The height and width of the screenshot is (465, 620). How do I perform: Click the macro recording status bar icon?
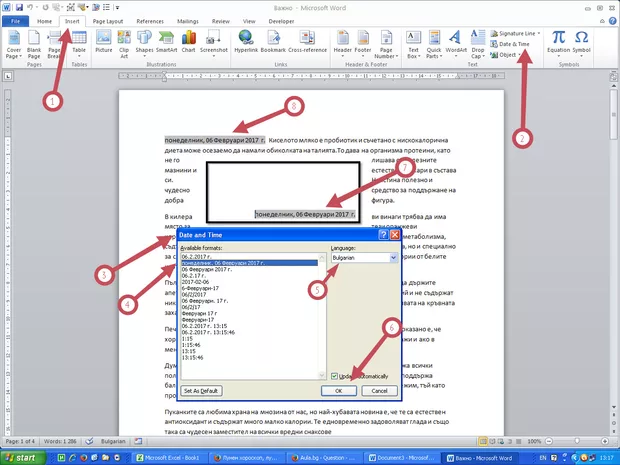tap(138, 441)
